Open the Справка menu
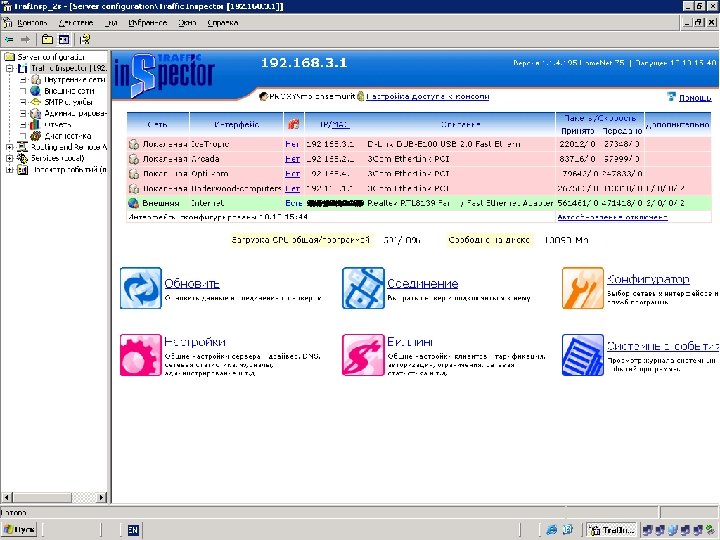720x540 pixels. [223, 22]
